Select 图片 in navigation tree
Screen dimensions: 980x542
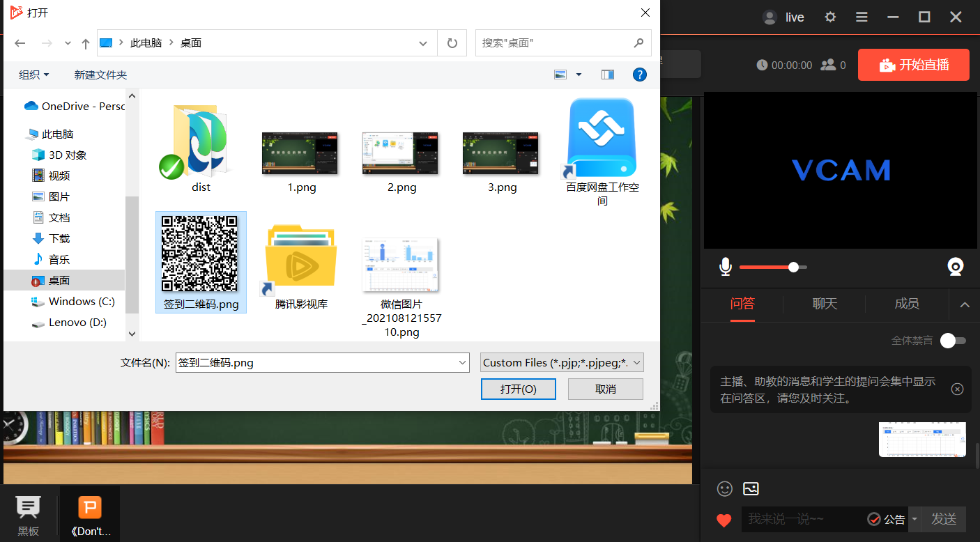[x=51, y=196]
